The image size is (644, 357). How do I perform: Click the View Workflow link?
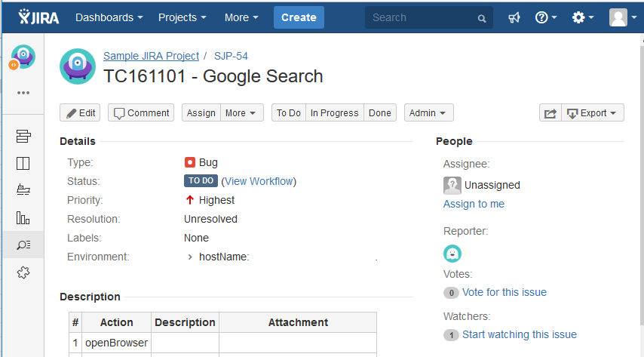pos(259,181)
